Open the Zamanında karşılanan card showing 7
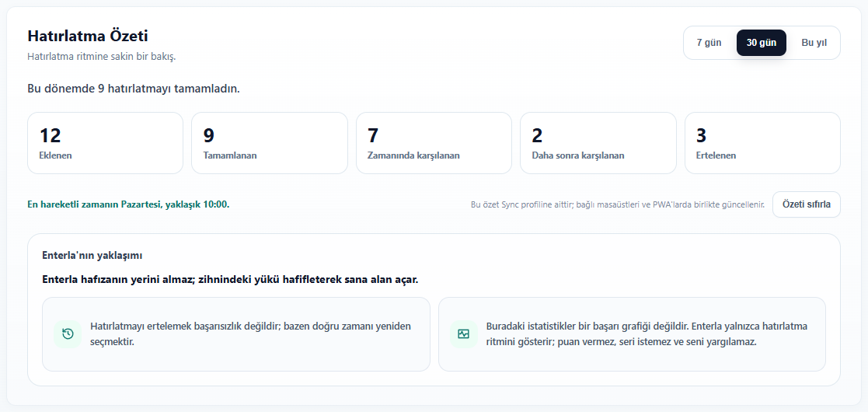The image size is (868, 412). click(434, 143)
